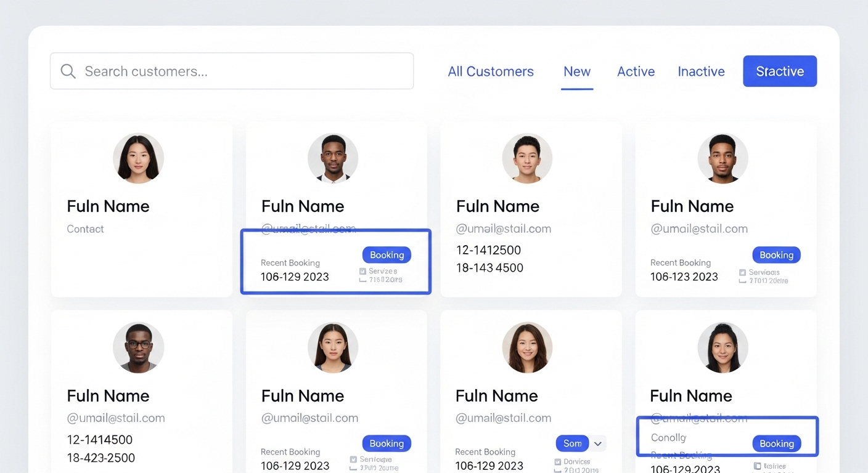
Task: Select the Inactive filter tab
Action: click(701, 71)
